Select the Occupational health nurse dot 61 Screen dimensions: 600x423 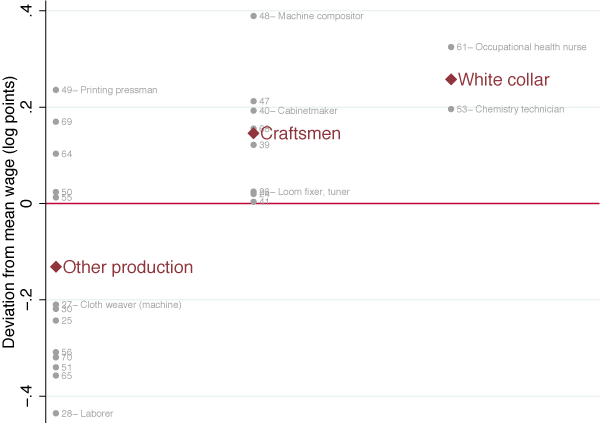(x=451, y=47)
